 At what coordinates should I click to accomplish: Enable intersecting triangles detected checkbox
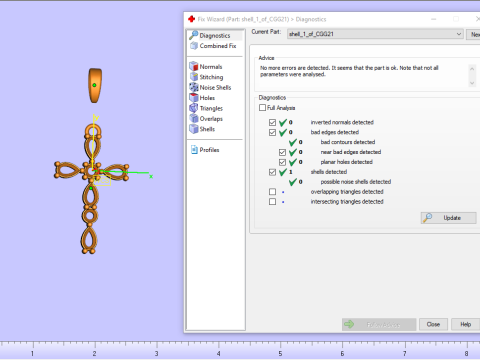pyautogui.click(x=272, y=202)
